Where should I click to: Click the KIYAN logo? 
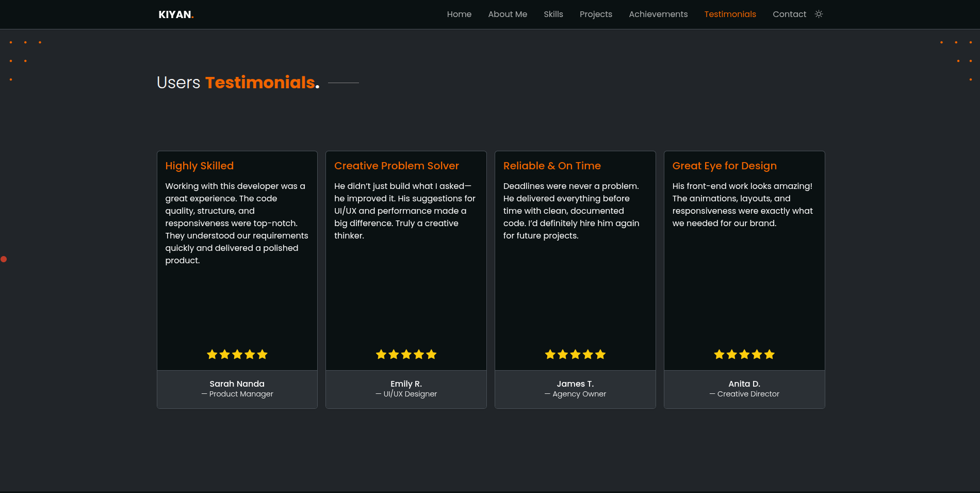click(x=176, y=14)
